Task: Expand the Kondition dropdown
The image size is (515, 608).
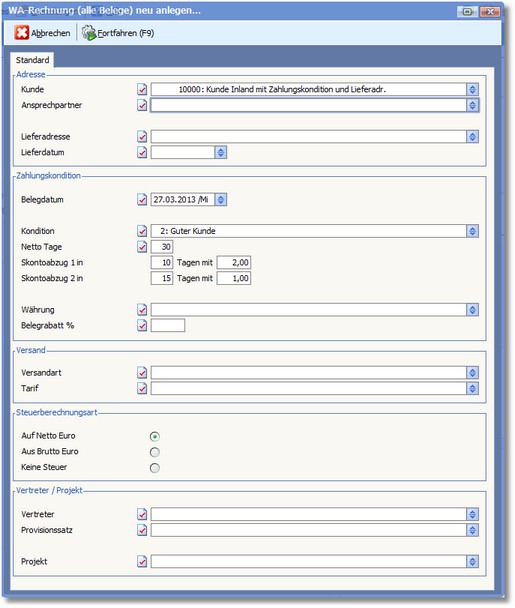Action: pos(472,231)
